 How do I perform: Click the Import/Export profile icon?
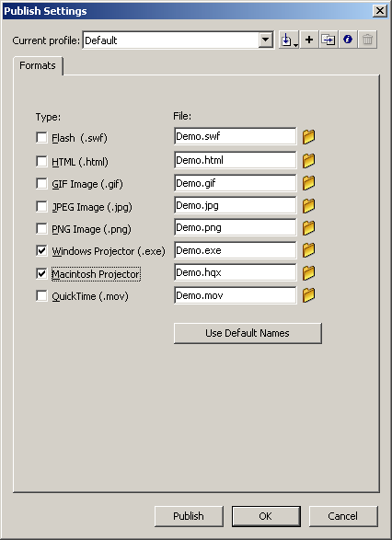coord(289,40)
